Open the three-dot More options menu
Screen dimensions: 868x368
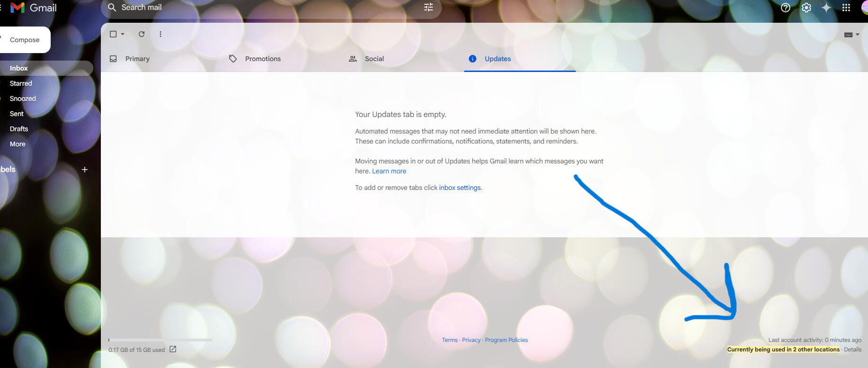click(x=161, y=34)
